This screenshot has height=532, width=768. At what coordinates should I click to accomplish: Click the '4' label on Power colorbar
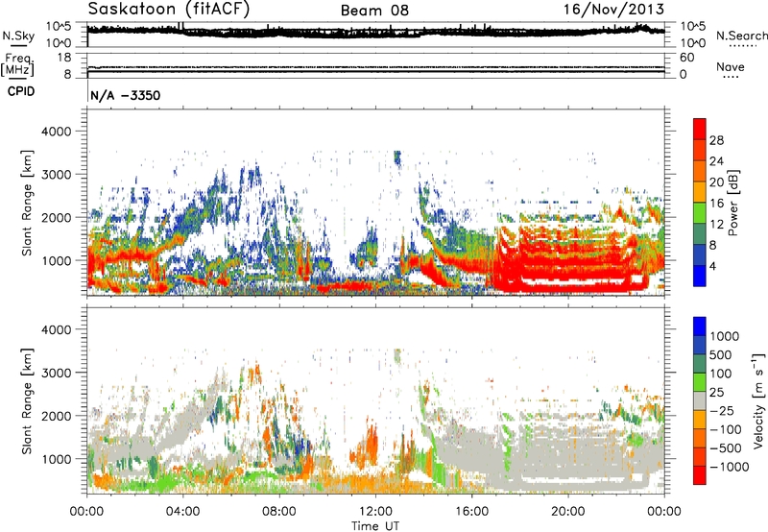tap(712, 266)
